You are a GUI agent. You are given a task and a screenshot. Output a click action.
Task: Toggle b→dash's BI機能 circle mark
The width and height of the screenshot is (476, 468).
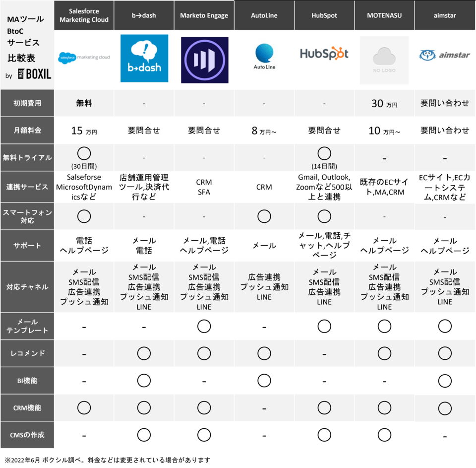pos(144,380)
